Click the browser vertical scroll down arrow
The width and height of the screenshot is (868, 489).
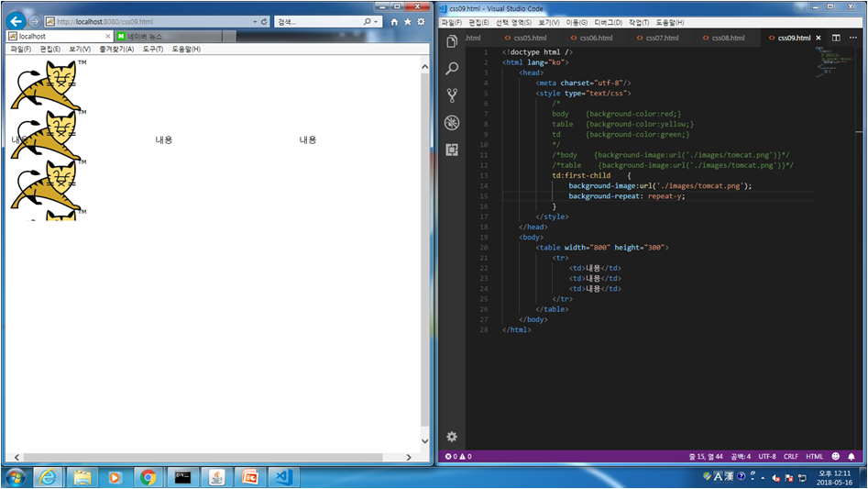[424, 440]
